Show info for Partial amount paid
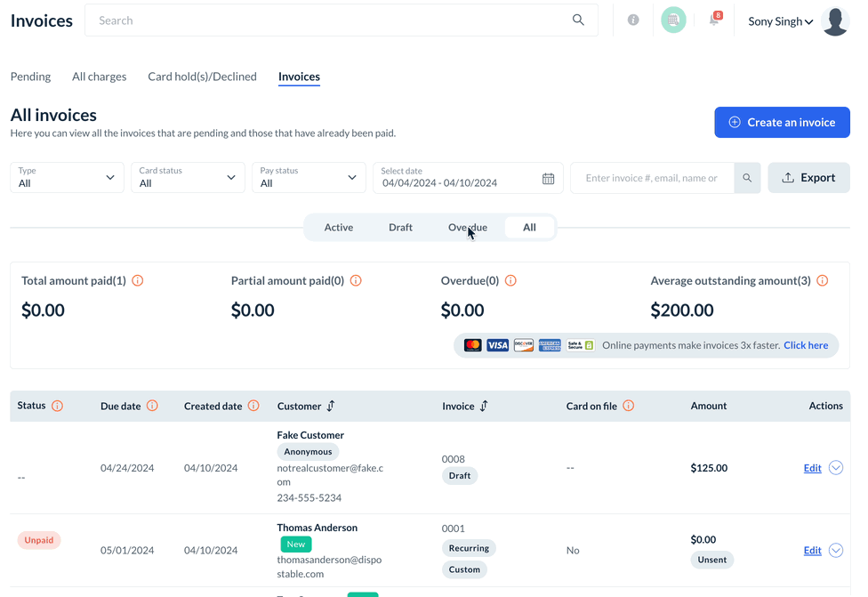The height and width of the screenshot is (597, 868). pos(356,281)
